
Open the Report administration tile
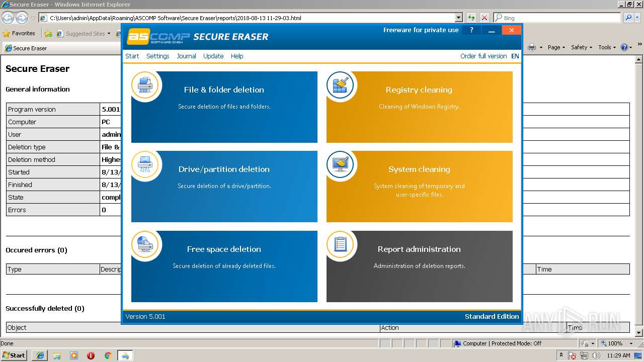(420, 266)
